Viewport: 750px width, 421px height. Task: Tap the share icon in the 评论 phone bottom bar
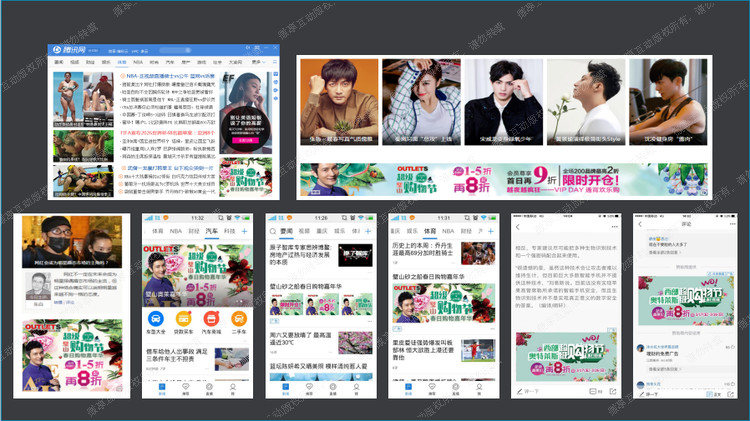point(730,394)
